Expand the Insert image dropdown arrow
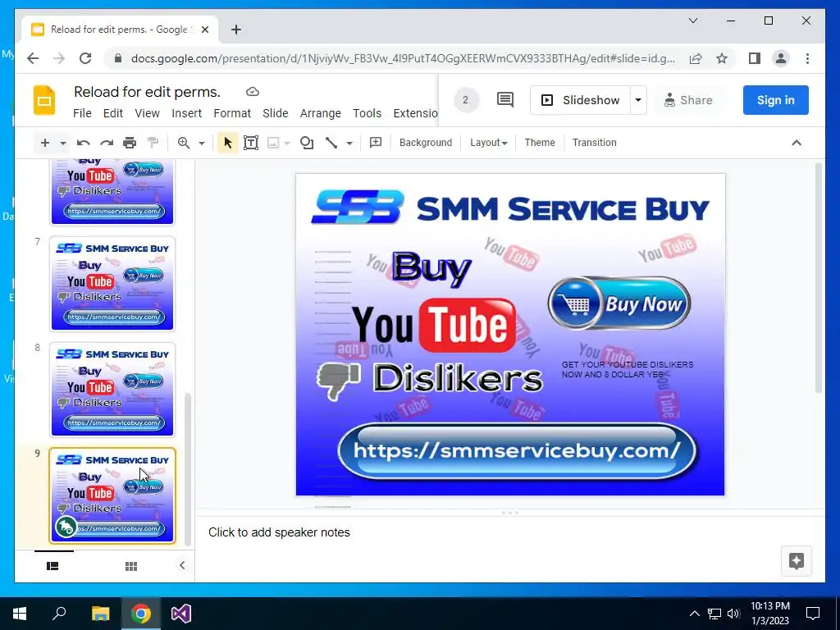 [287, 143]
